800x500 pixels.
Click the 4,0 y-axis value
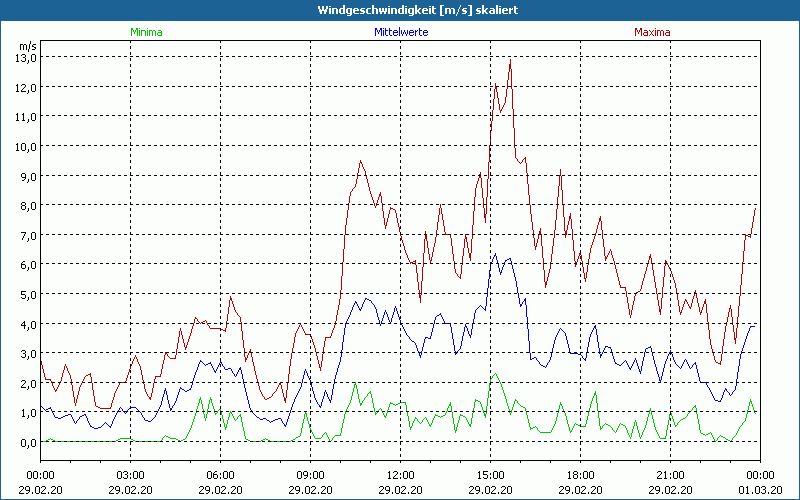[x=28, y=323]
